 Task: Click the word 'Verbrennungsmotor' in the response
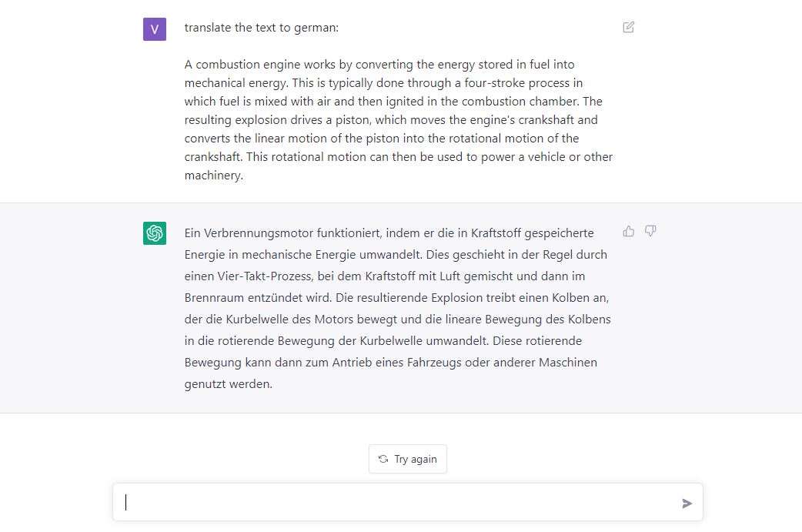253,233
